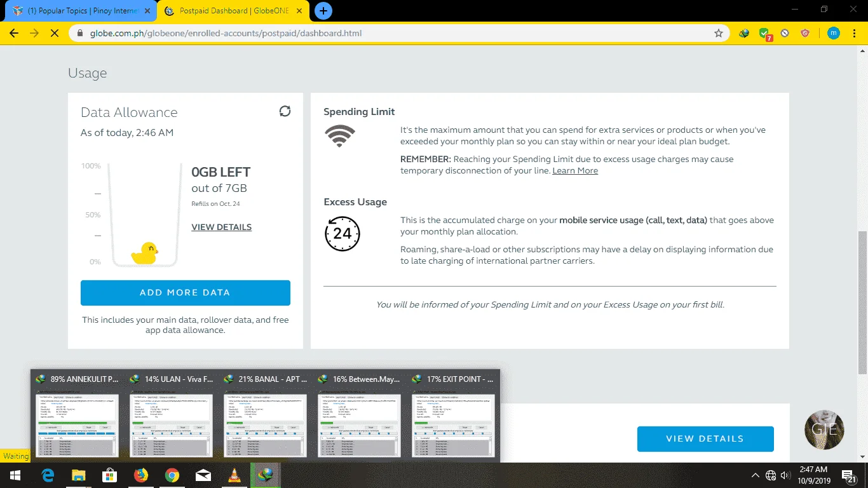
Task: Open the 89% ANNEKULIT download window preview
Action: point(77,416)
